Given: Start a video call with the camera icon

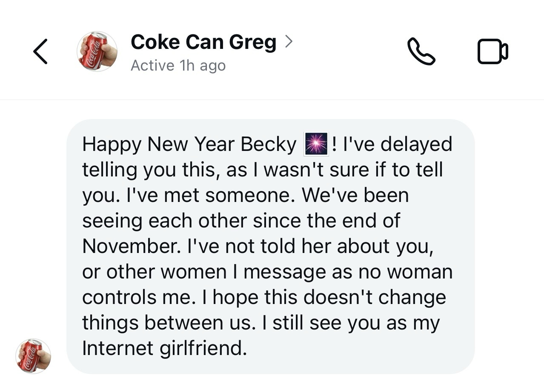Looking at the screenshot, I should pyautogui.click(x=492, y=51).
